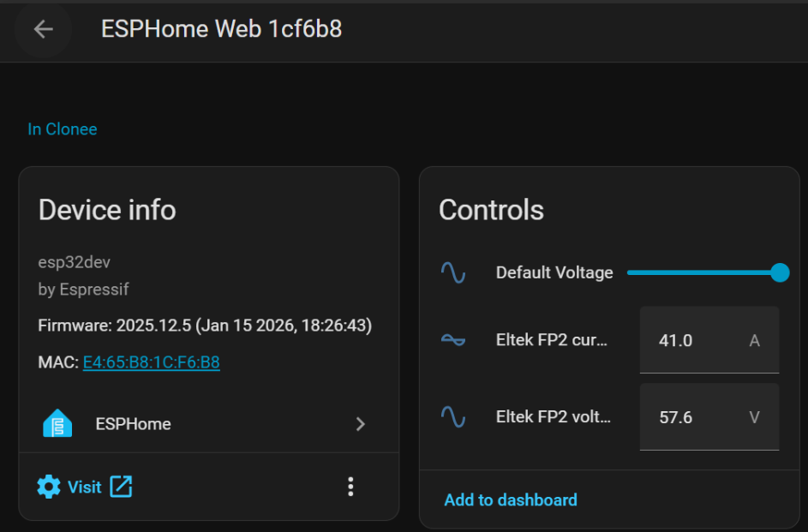This screenshot has width=808, height=532.
Task: Open the MAC address link
Action: tap(151, 362)
